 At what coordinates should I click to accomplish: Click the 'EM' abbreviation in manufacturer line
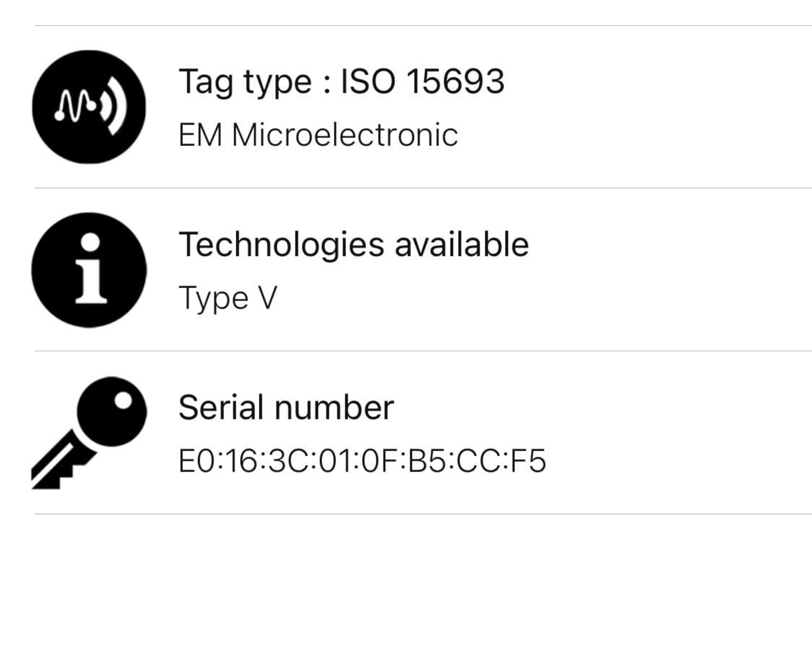pos(200,135)
